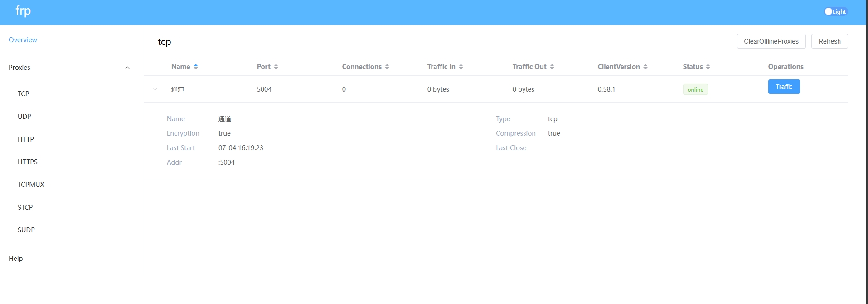Click the Encryption label in details

[183, 133]
